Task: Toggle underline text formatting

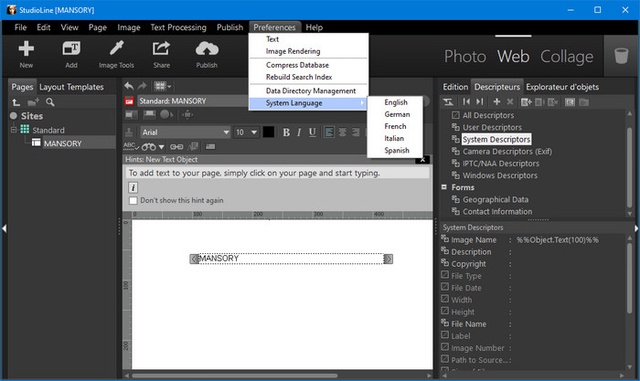Action: (x=312, y=132)
